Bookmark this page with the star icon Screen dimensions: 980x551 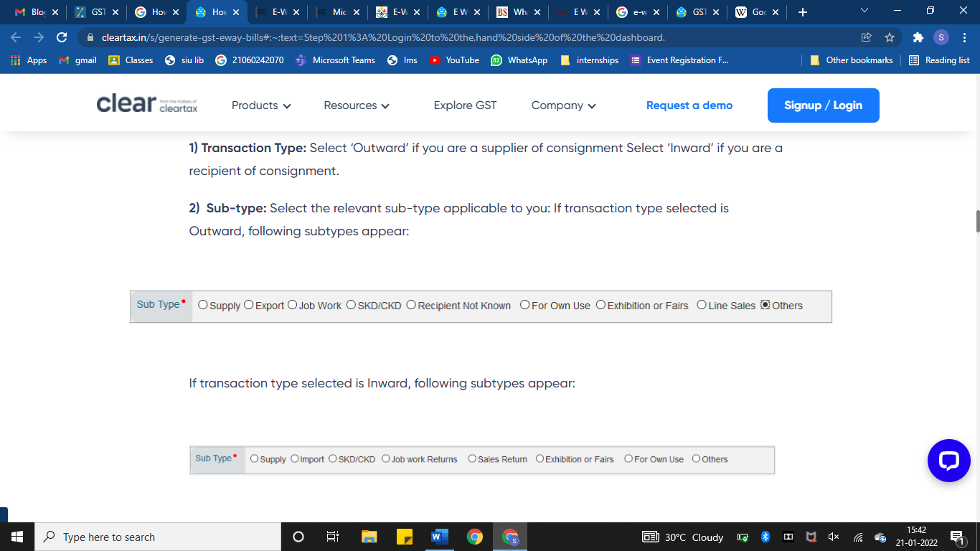point(890,37)
